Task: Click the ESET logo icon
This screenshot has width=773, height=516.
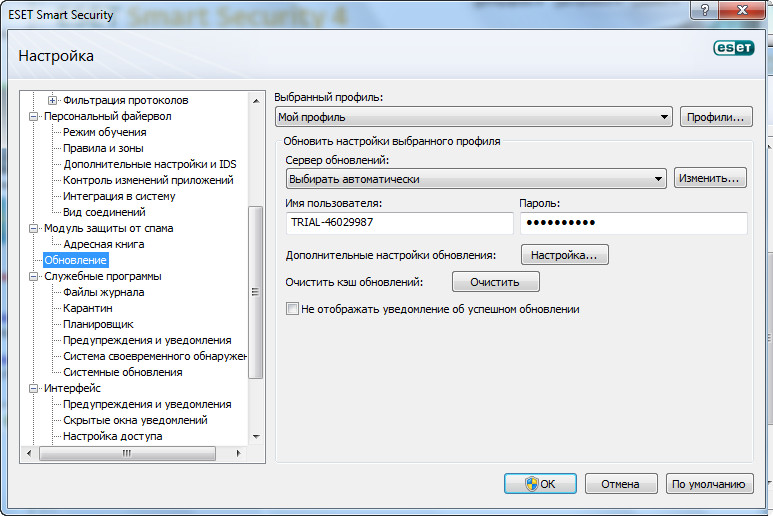Action: click(734, 48)
